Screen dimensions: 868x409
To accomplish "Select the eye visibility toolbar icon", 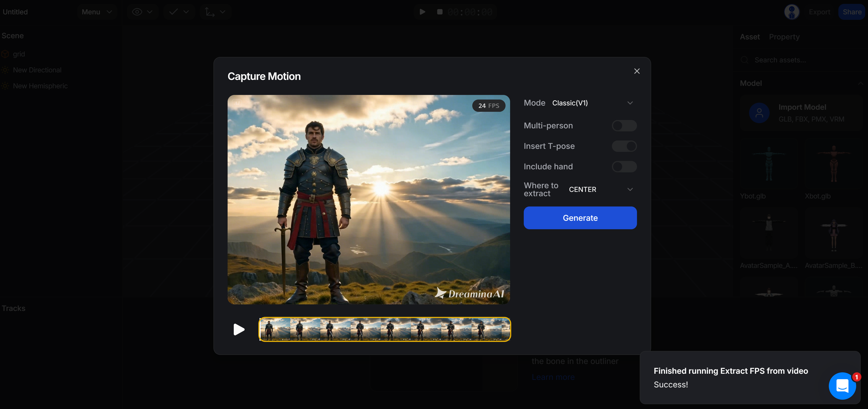I will click(x=137, y=12).
